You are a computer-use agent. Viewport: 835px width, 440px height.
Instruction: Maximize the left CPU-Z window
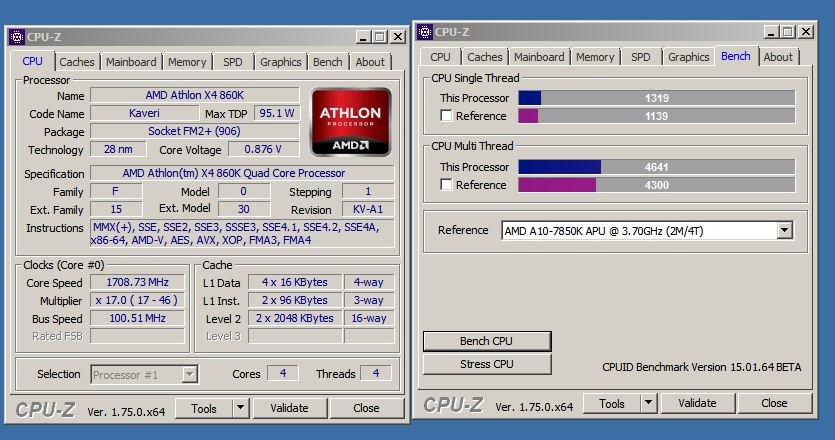[x=380, y=37]
